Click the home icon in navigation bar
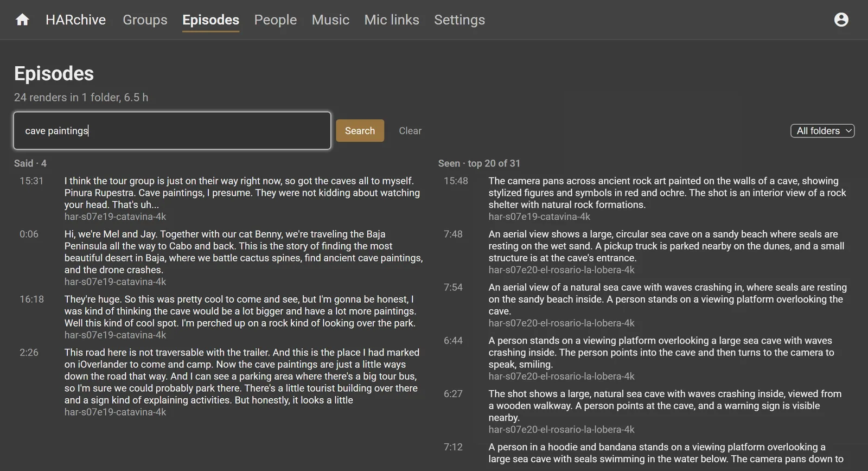 22,20
